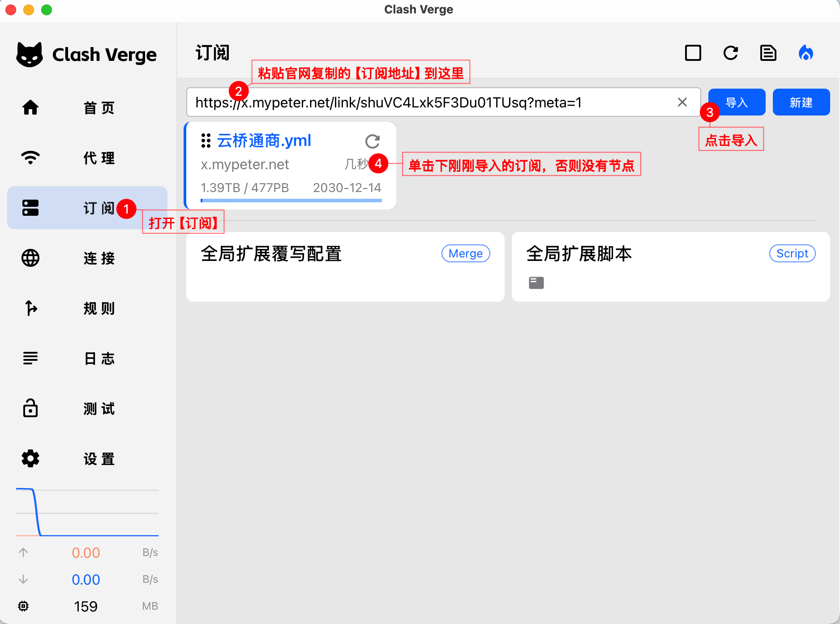Click x.mypeter.net text on card
The image size is (840, 624).
244,164
